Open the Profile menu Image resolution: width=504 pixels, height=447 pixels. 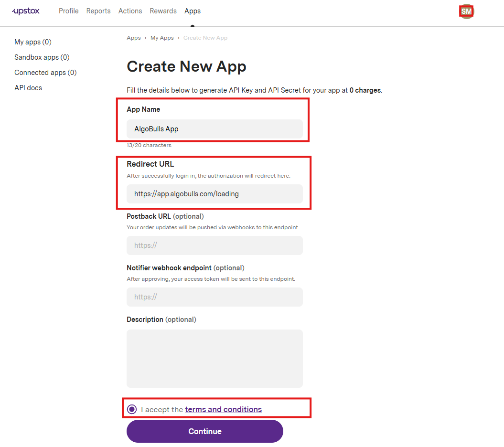point(68,11)
